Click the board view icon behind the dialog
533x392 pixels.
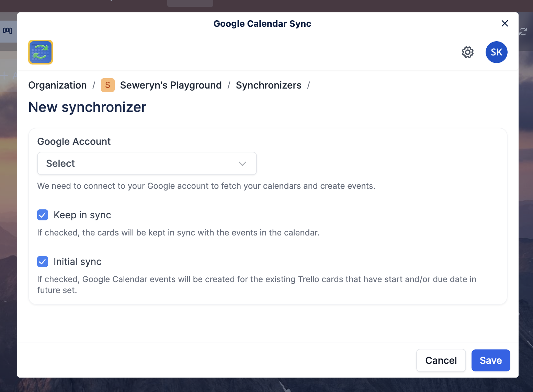click(x=8, y=31)
